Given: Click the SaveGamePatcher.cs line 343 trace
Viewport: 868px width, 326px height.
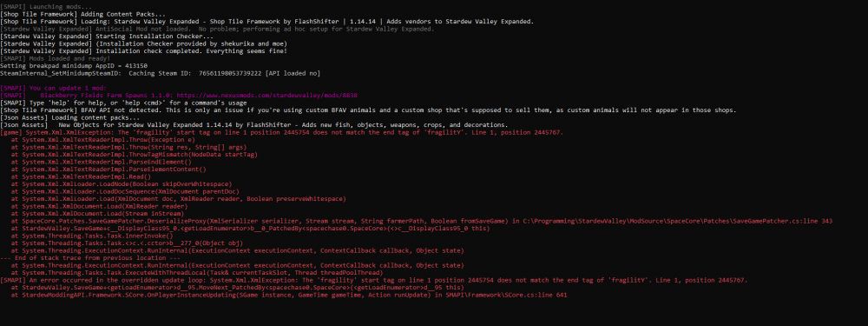Looking at the screenshot, I should [421, 221].
